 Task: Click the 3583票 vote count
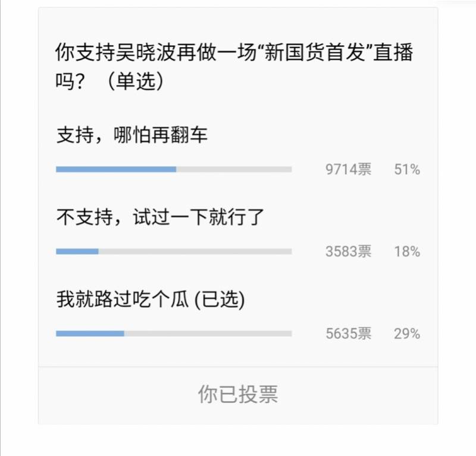[x=348, y=252]
